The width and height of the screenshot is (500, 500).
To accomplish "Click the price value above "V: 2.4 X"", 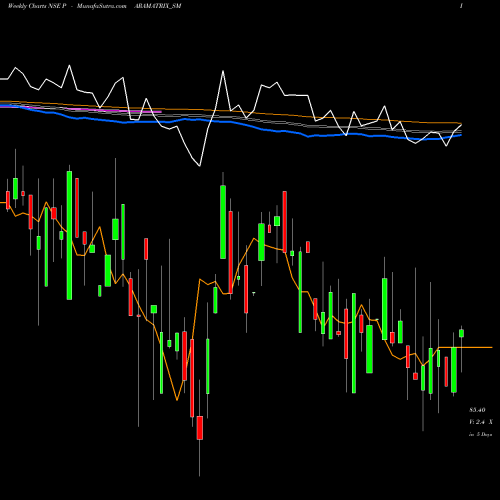I will point(477,410).
